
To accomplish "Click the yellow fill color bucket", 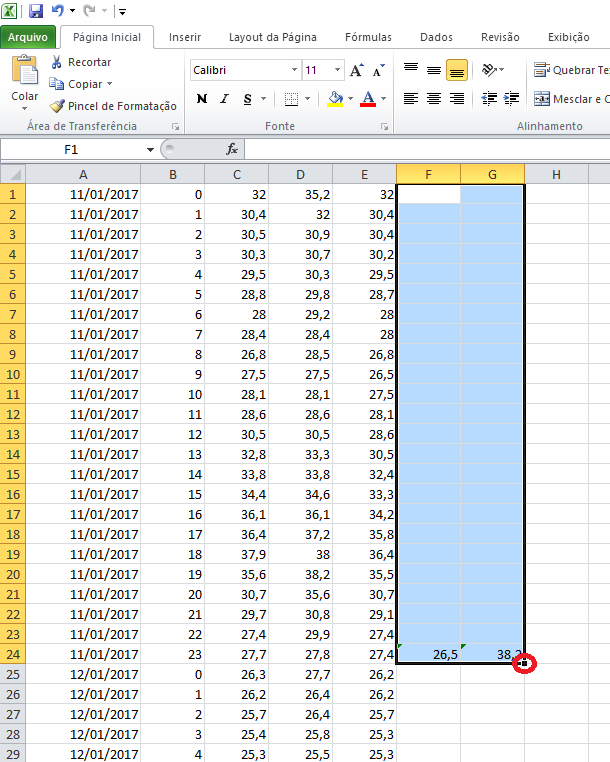I will [x=336, y=99].
